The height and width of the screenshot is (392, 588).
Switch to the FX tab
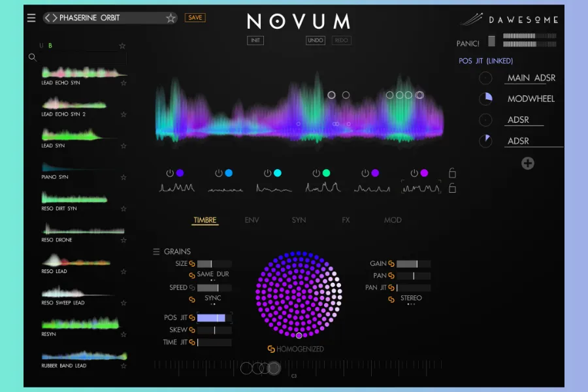pos(346,220)
